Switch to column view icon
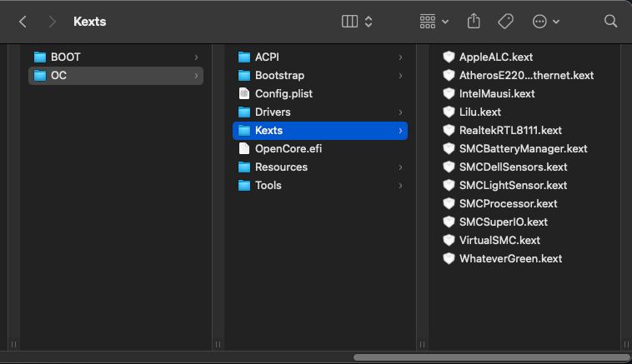 349,22
